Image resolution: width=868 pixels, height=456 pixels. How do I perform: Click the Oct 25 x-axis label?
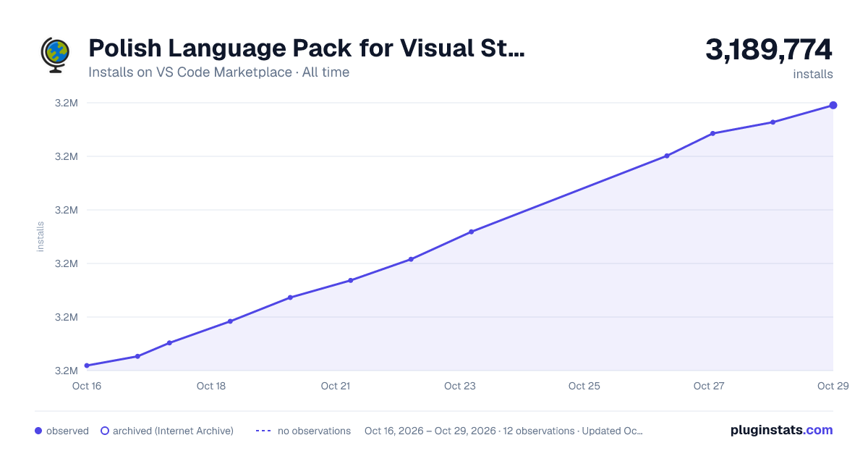click(x=584, y=387)
